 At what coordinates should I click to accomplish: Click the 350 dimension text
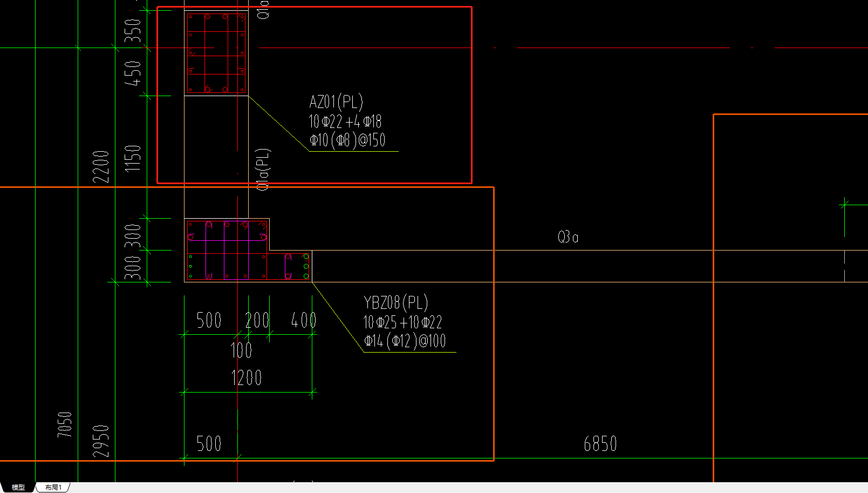[x=133, y=31]
